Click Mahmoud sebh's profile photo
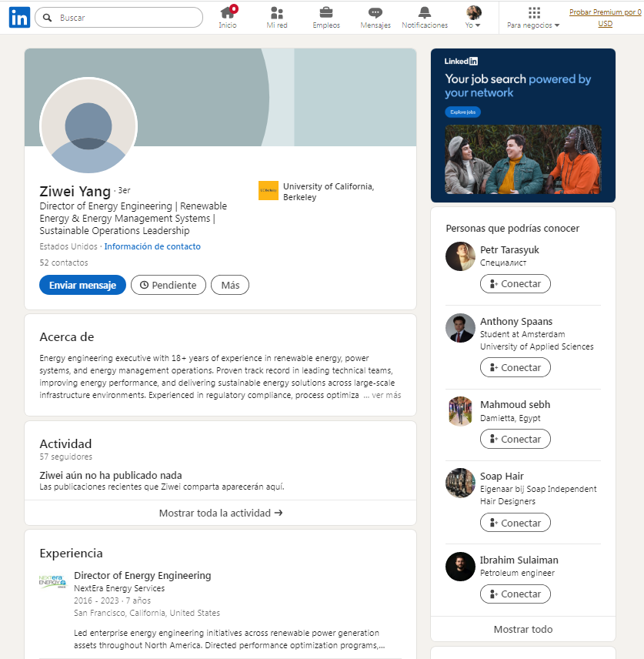 point(460,411)
